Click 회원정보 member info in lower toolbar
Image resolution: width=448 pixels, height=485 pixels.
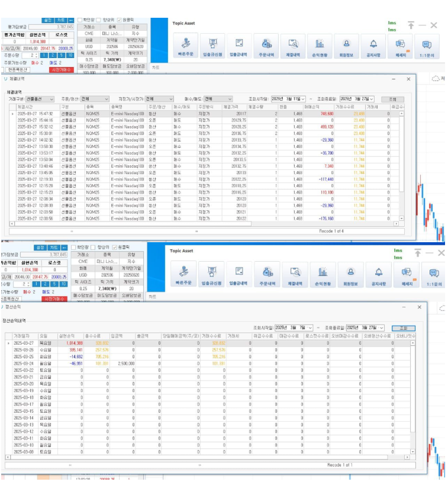(346, 274)
